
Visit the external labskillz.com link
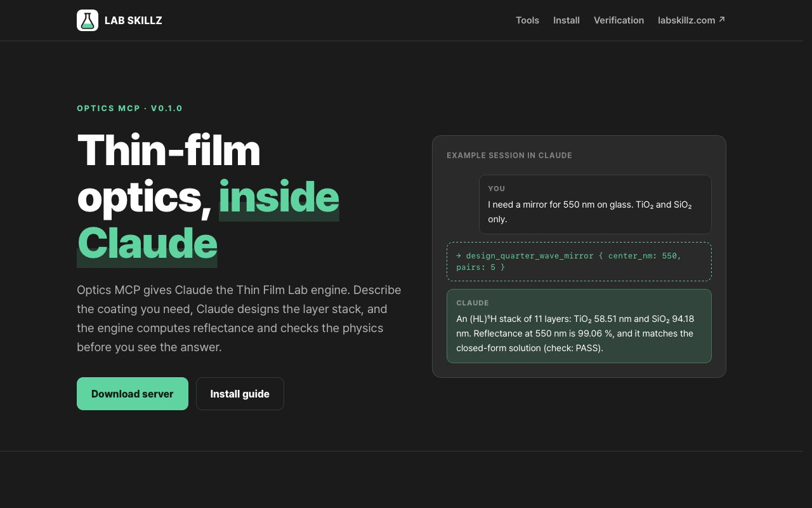coord(691,20)
